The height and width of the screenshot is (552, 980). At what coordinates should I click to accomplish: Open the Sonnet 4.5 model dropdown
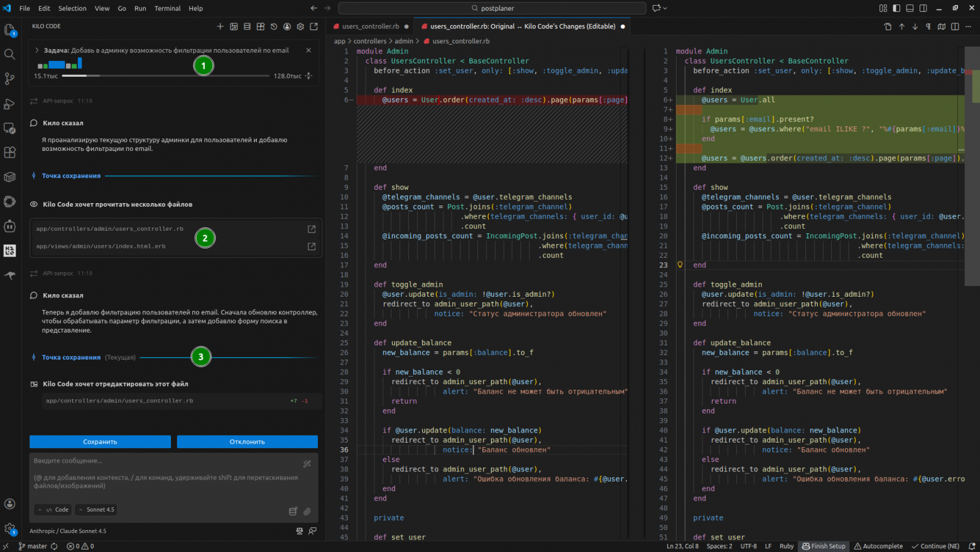coord(95,509)
